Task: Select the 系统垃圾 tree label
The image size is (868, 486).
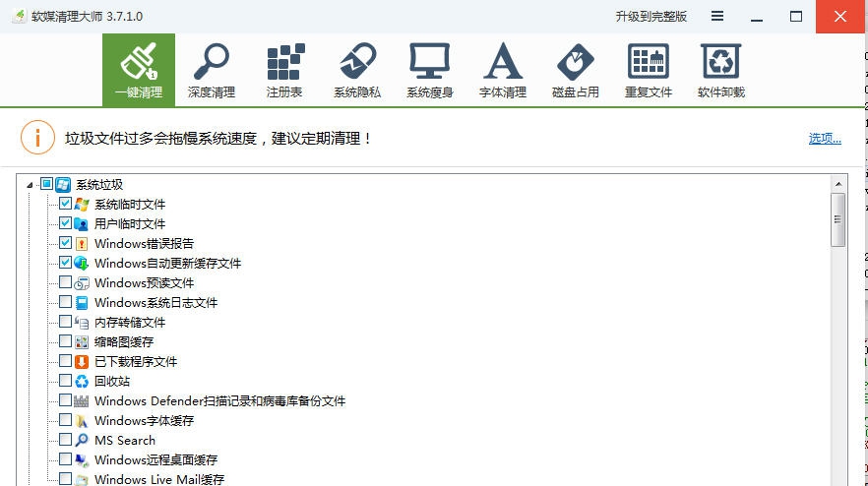Action: [99, 185]
